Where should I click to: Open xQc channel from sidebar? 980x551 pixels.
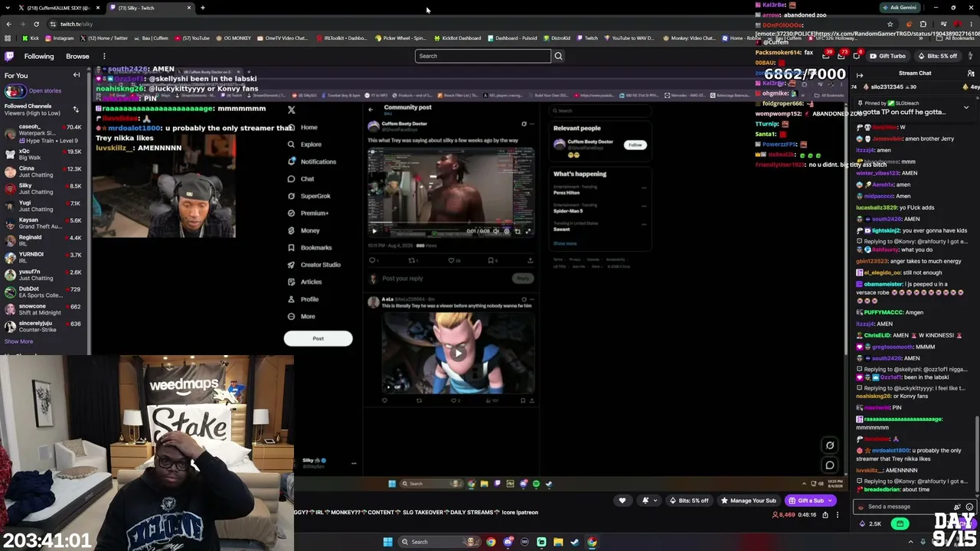44,154
